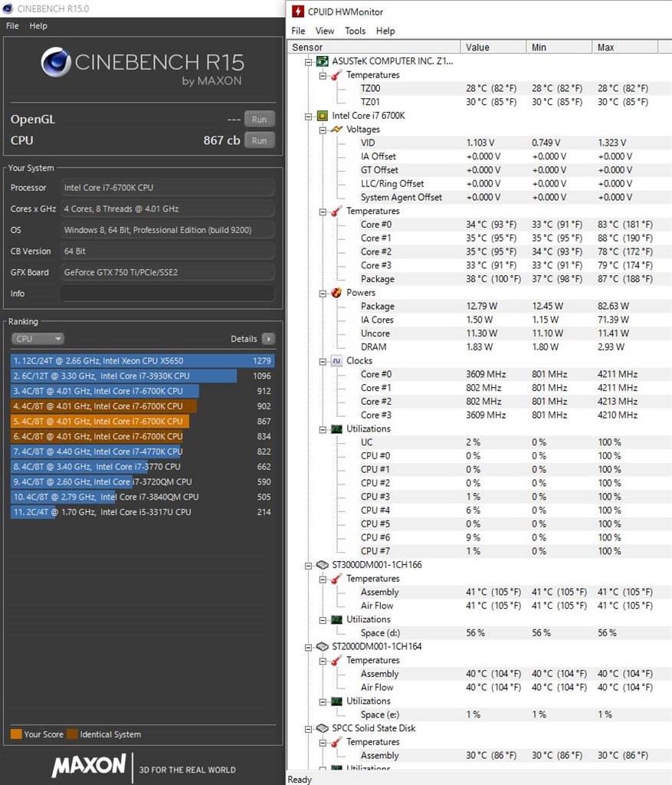The height and width of the screenshot is (785, 672).
Task: Select the i5-3317U ranking entry
Action: [143, 512]
